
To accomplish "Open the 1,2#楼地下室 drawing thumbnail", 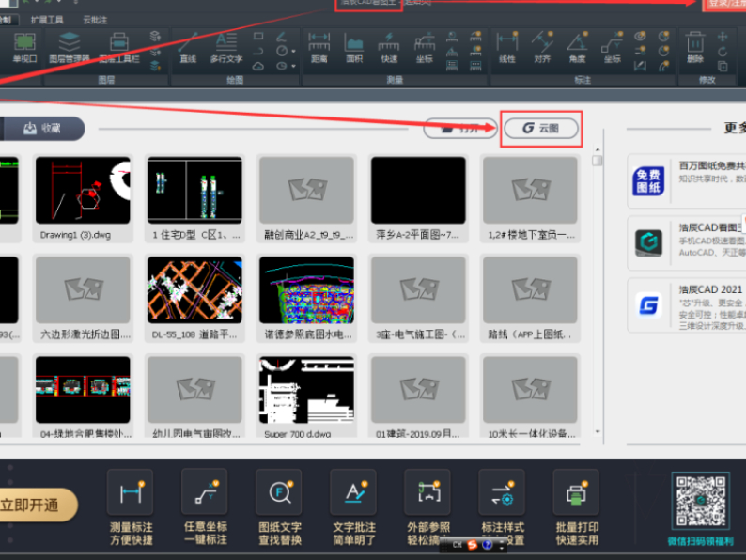I will click(x=530, y=191).
